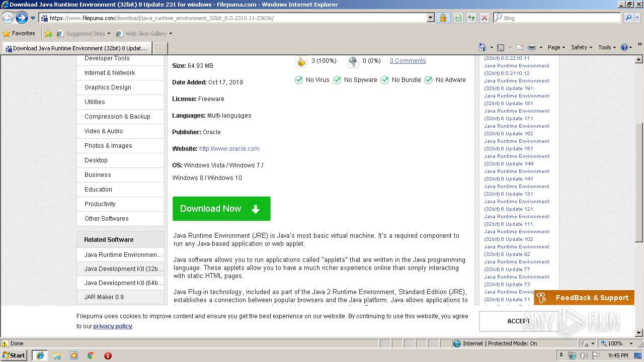Open the oracle.com website link

pyautogui.click(x=229, y=149)
